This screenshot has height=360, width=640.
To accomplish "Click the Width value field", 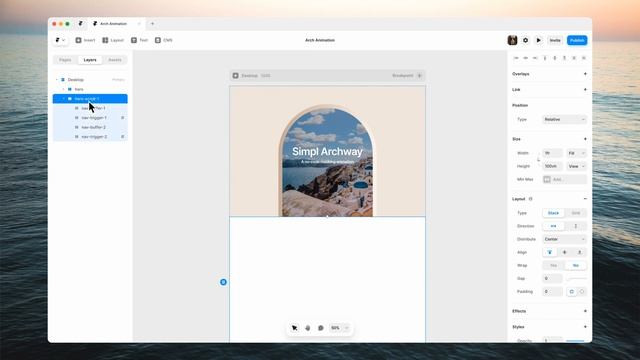I will [552, 153].
